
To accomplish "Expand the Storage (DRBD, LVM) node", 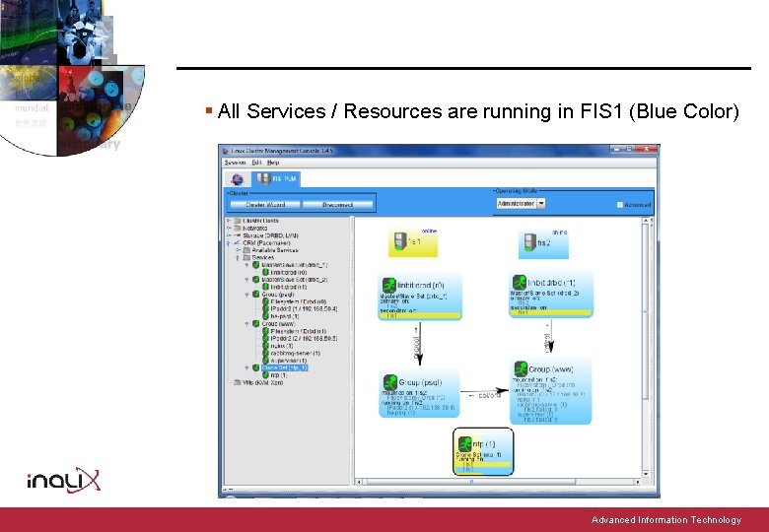I will coord(229,235).
